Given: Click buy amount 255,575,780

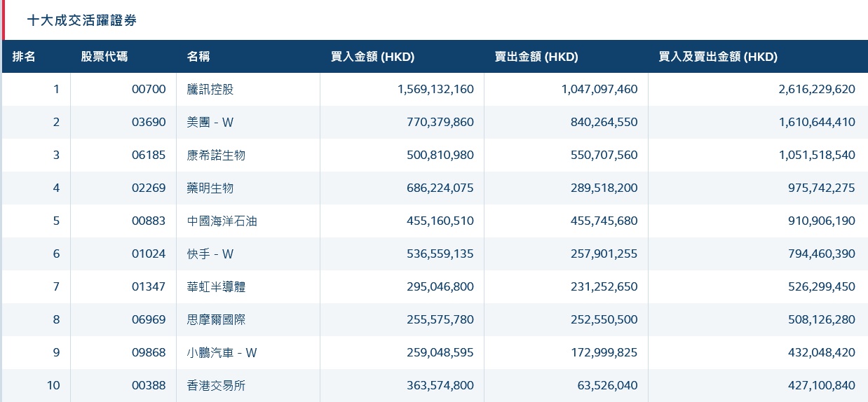Looking at the screenshot, I should click(x=440, y=319).
